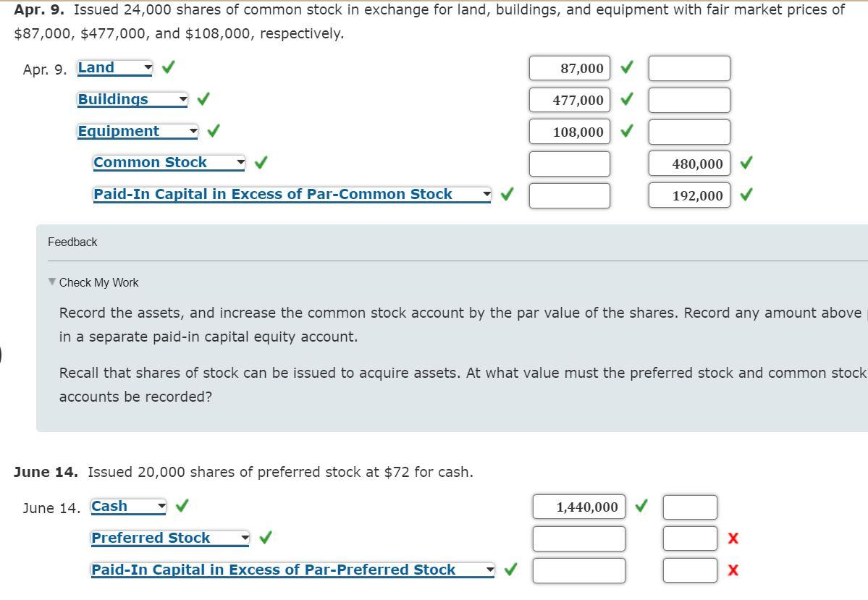Screen dimensions: 868x600
Task: Click the green checkmark next to 87,000
Action: point(625,67)
